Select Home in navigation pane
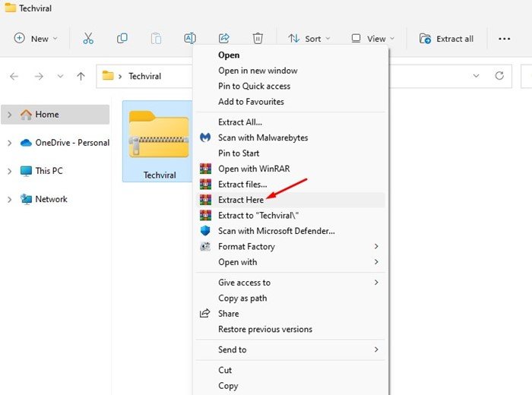This screenshot has width=532, height=395. pyautogui.click(x=55, y=115)
